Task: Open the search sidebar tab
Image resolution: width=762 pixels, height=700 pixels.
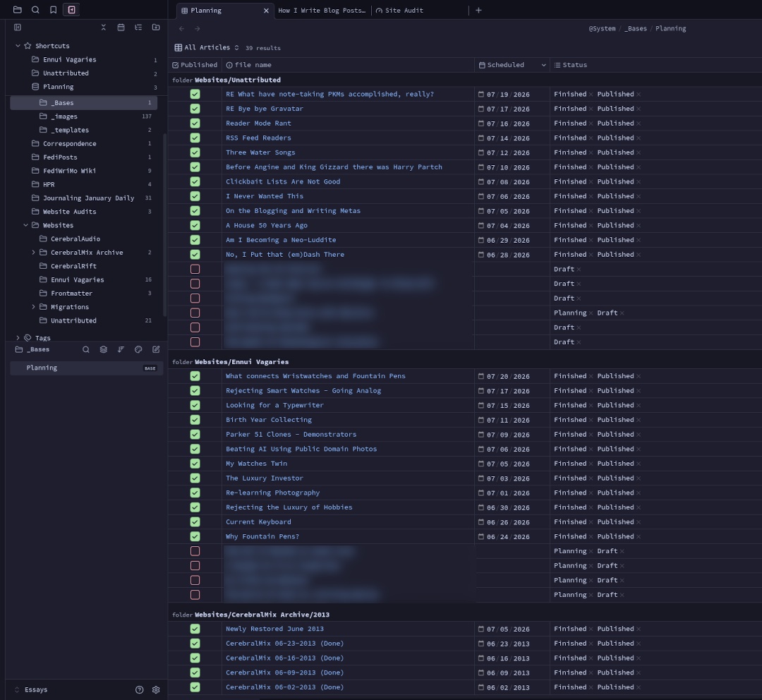Action: pyautogui.click(x=35, y=10)
